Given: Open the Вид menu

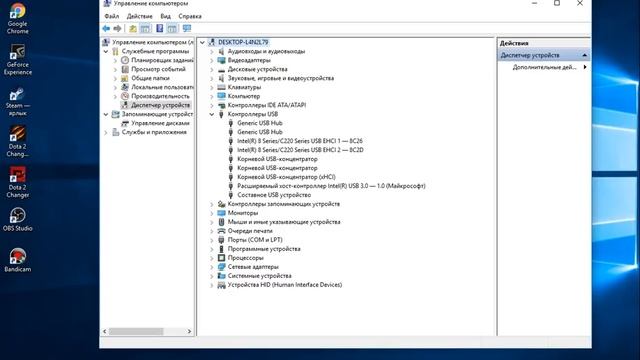Looking at the screenshot, I should (x=165, y=16).
